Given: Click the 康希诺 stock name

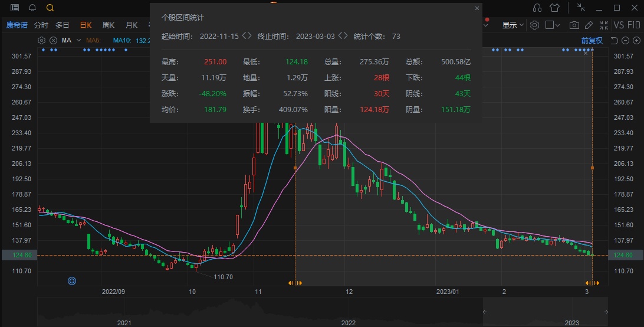Looking at the screenshot, I should click(17, 25).
